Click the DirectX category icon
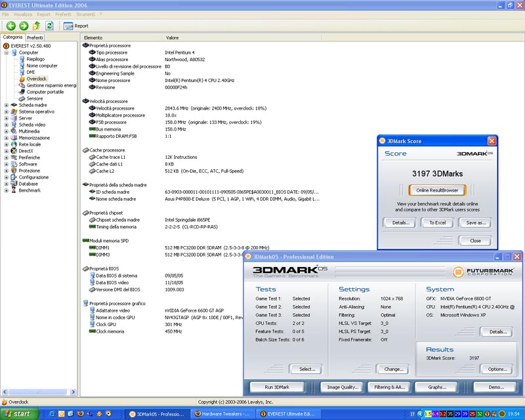Viewport: 525px width, 420px height. point(14,151)
